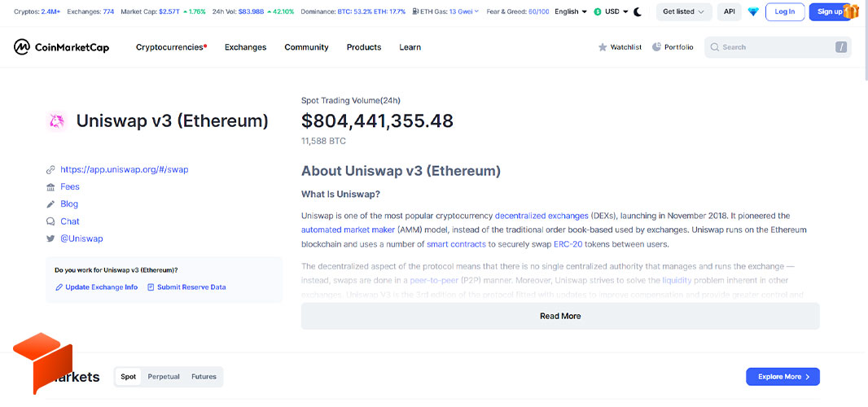The width and height of the screenshot is (868, 407).
Task: Click Submit Reserve Data link
Action: pos(186,287)
